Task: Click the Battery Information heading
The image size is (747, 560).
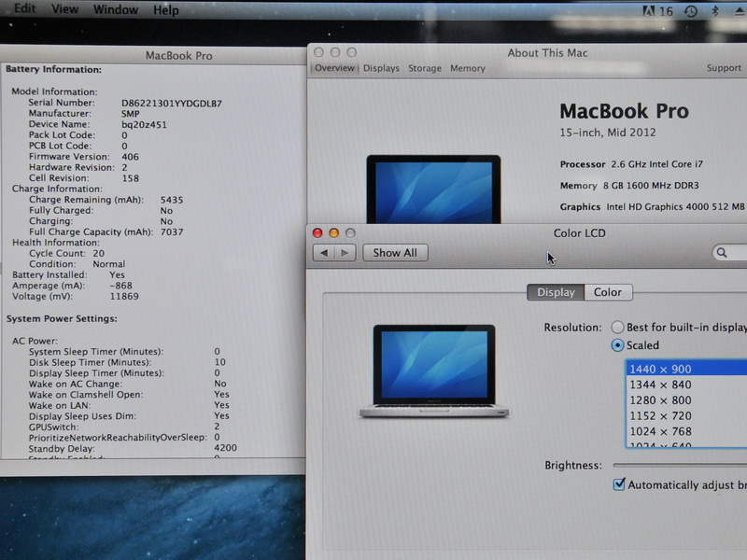Action: pyautogui.click(x=54, y=69)
